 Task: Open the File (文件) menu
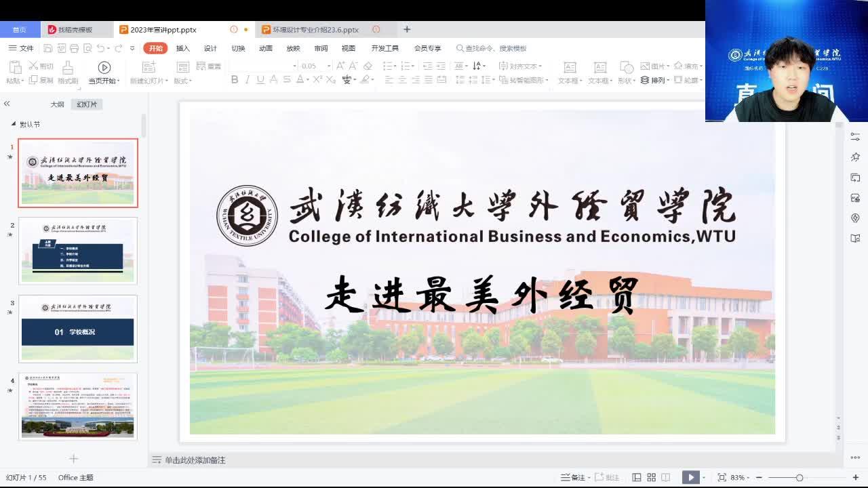pos(21,48)
